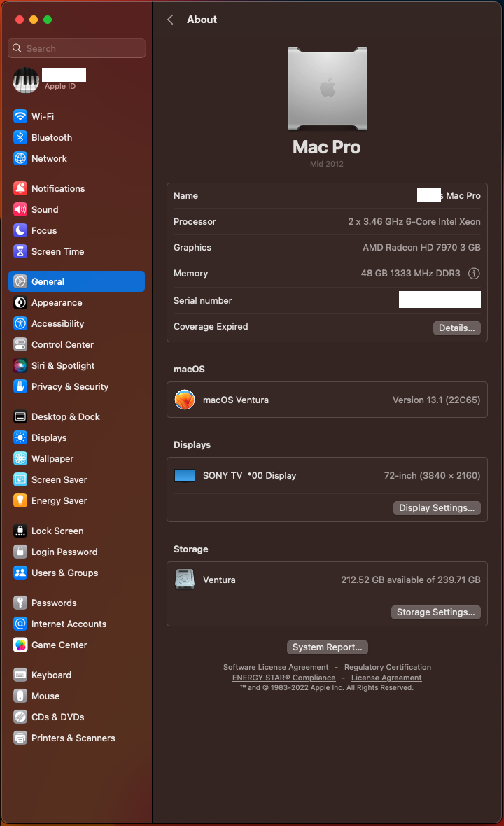Open Wallpaper flower icon
This screenshot has height=826, width=504.
(20, 459)
